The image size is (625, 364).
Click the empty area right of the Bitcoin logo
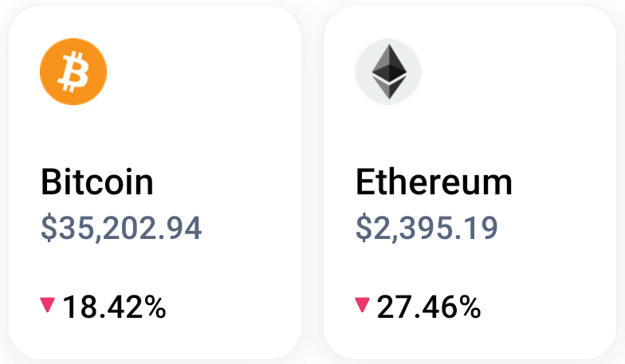pyautogui.click(x=199, y=72)
